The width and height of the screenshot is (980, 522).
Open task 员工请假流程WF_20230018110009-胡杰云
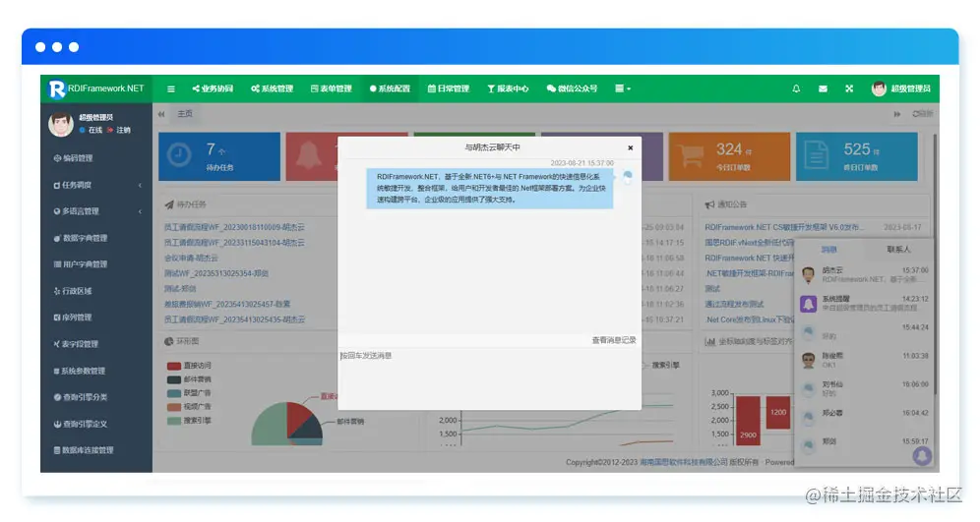[x=234, y=227]
